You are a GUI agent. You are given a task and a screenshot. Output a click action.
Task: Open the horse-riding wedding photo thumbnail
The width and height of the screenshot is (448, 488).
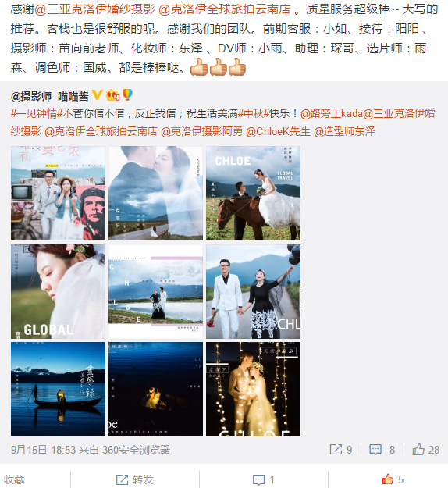coord(253,194)
